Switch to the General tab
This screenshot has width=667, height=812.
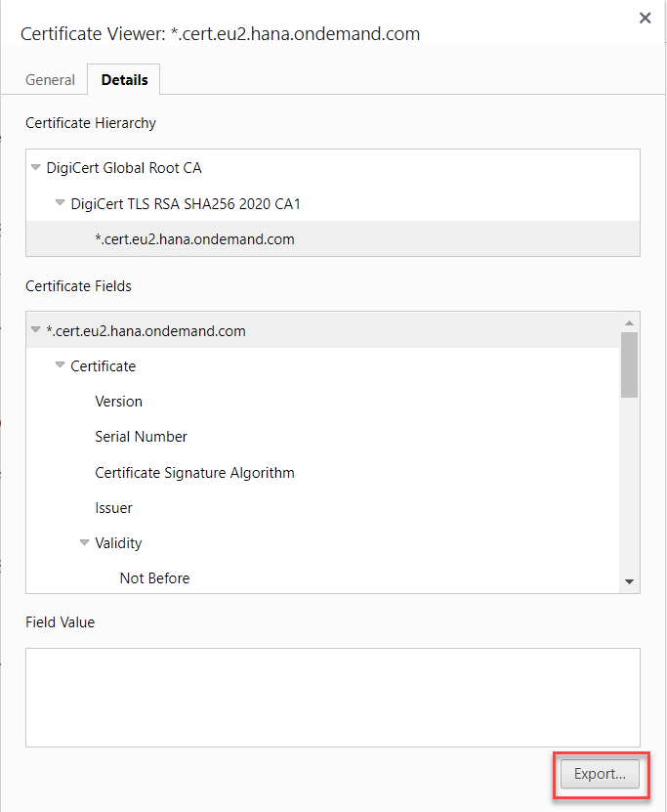(x=50, y=80)
